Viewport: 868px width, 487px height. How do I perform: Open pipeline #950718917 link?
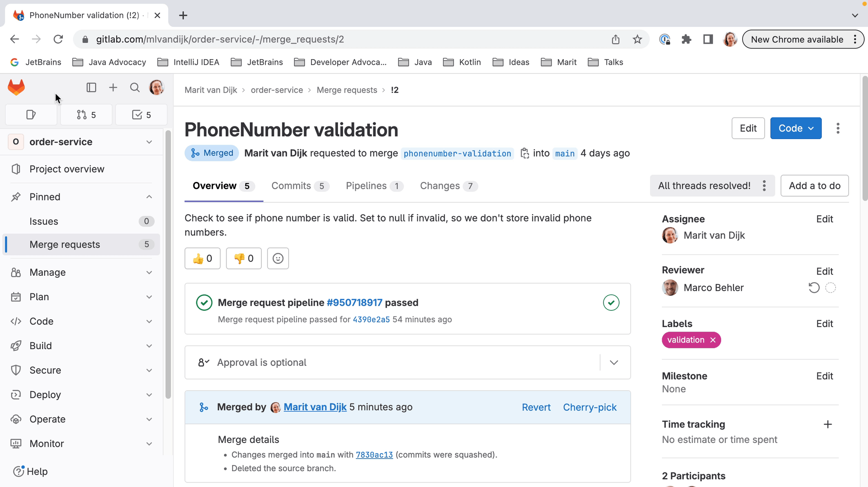coord(354,303)
